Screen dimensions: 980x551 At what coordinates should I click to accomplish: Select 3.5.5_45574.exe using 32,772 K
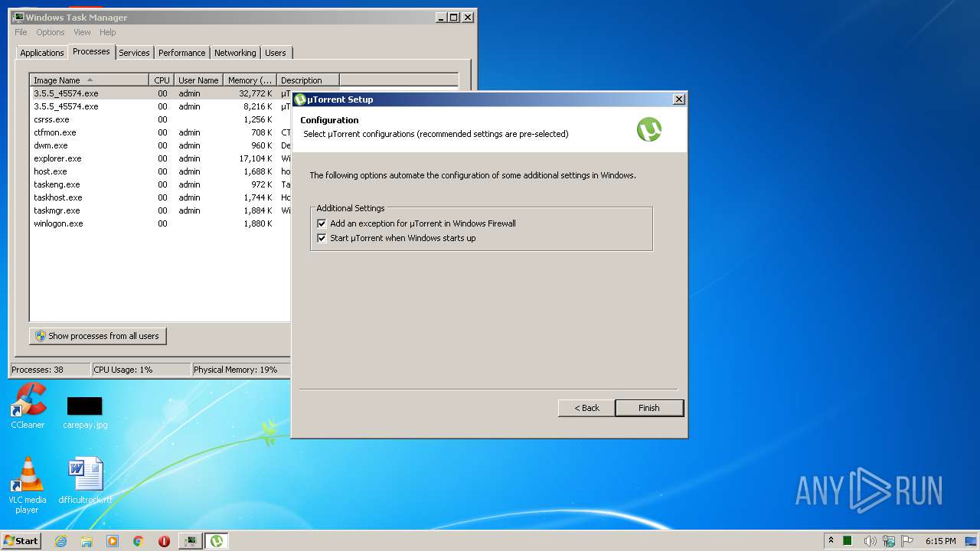[x=161, y=93]
